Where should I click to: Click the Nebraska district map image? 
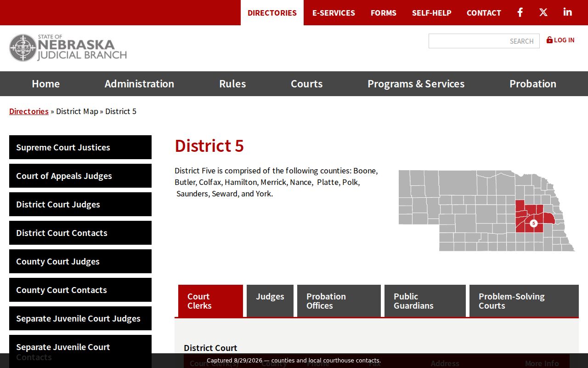point(486,211)
